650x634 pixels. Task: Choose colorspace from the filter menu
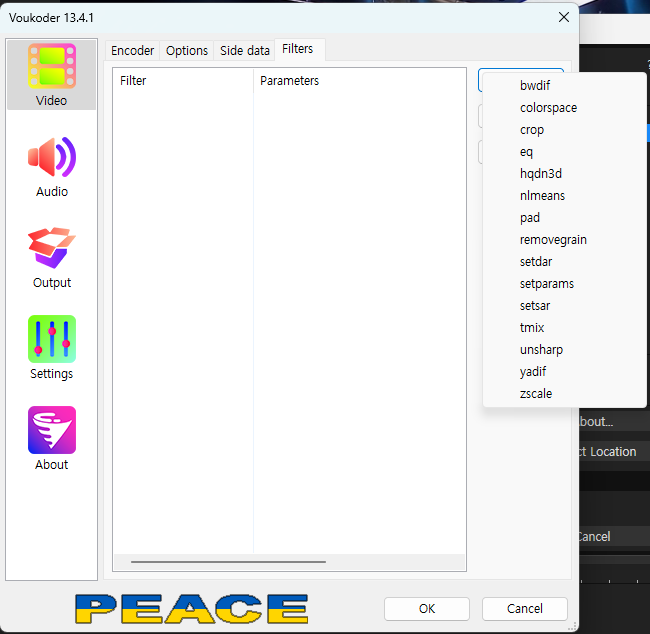click(564, 107)
